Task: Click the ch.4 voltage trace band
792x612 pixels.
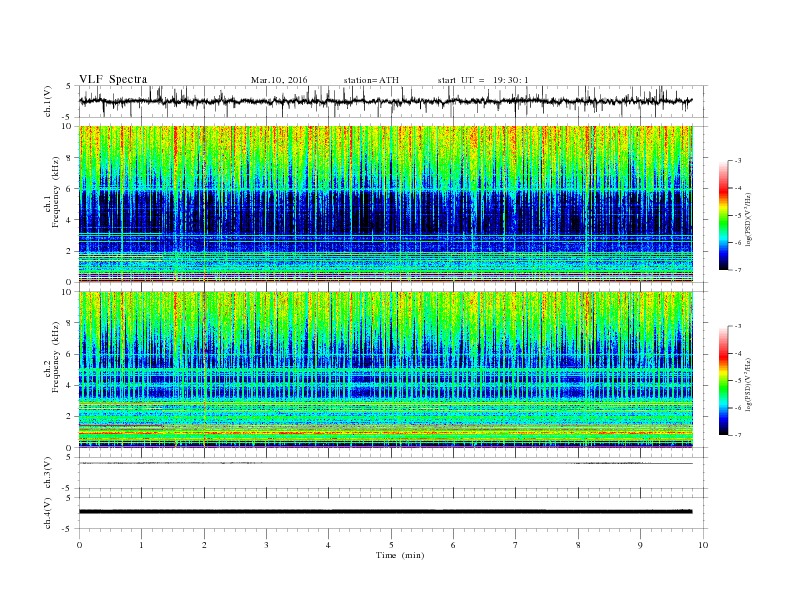Action: 385,512
